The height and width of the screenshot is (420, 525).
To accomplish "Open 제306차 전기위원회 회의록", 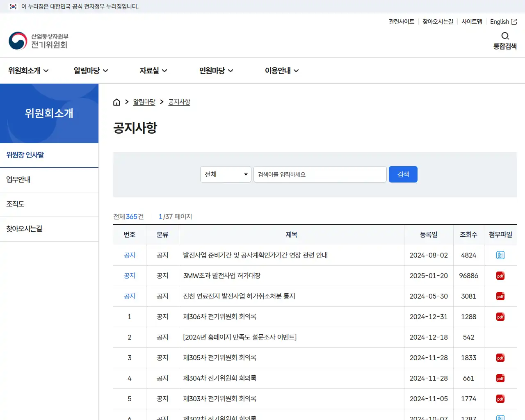I will [219, 317].
